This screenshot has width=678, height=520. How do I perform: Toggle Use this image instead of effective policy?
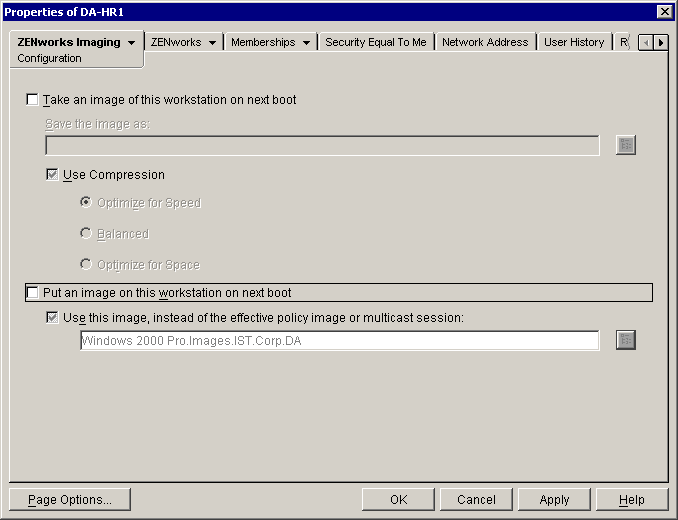coord(52,318)
